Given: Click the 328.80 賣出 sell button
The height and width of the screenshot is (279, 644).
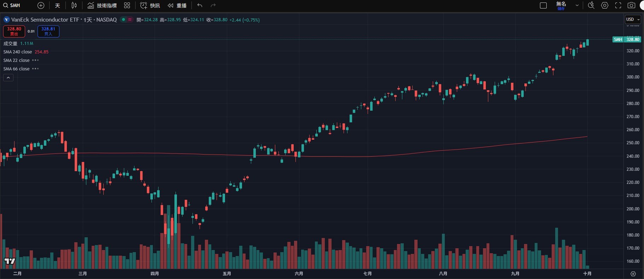Looking at the screenshot, I should pos(14,31).
